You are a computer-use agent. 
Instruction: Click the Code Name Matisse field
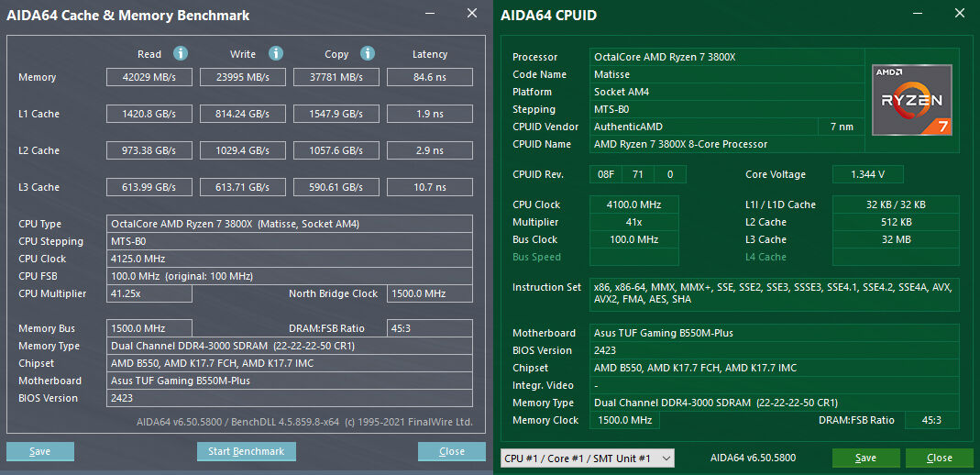pos(727,74)
